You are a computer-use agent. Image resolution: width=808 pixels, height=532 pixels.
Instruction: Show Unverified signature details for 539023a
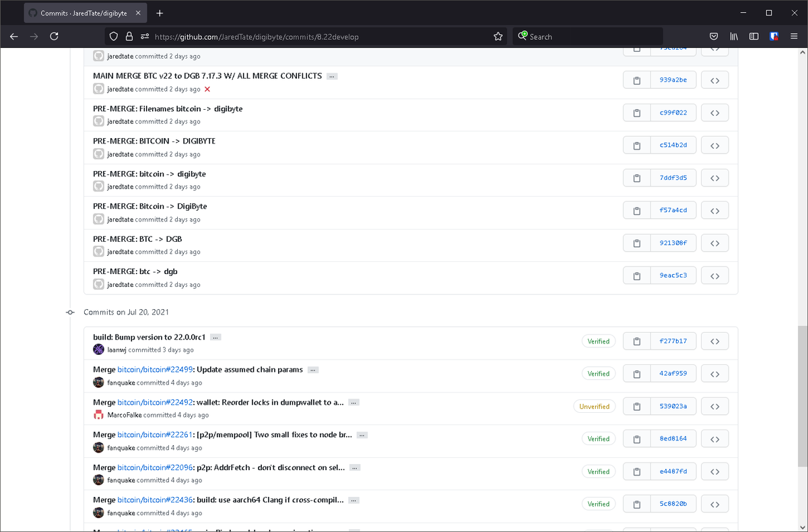[594, 407]
